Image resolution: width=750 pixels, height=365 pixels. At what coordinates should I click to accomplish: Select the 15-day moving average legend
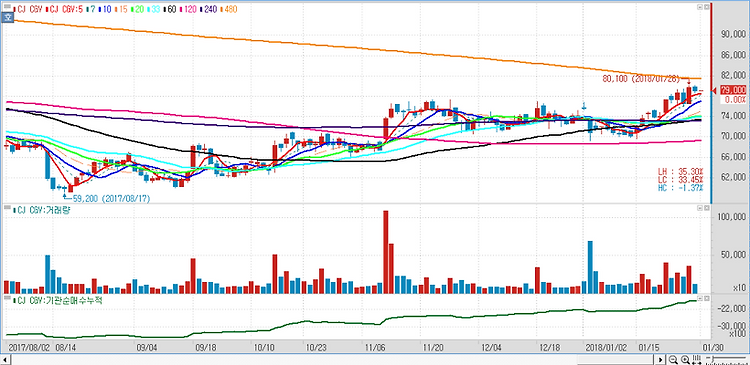[x=121, y=9]
